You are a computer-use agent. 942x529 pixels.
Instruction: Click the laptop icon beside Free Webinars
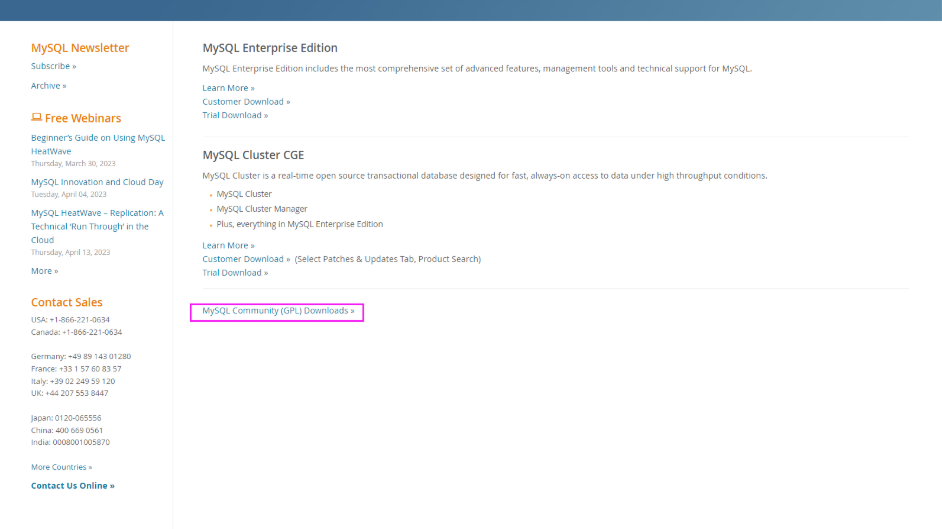click(36, 118)
